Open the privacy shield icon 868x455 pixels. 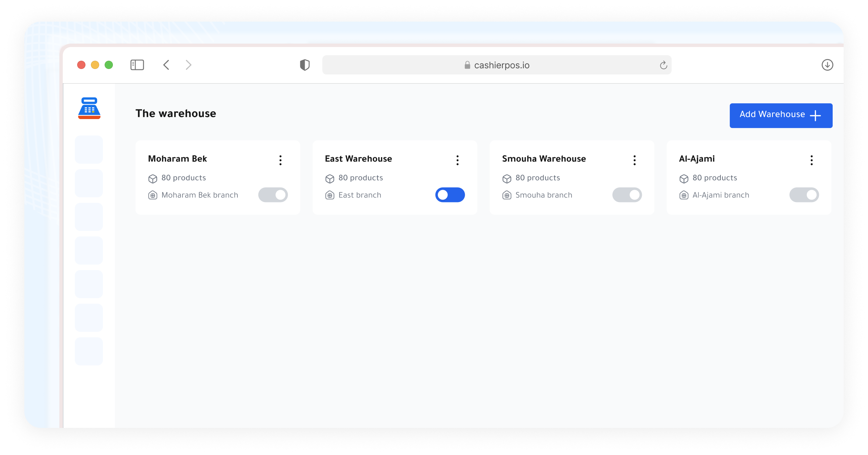(305, 65)
